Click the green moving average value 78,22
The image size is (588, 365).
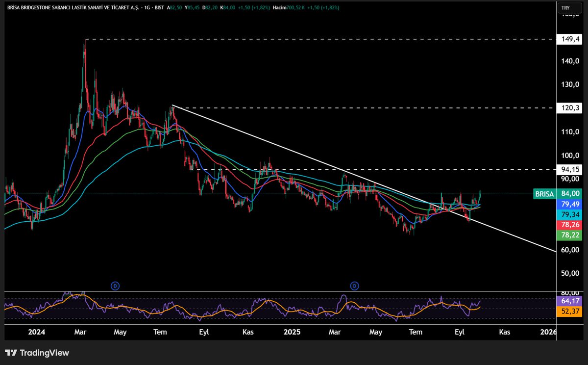pyautogui.click(x=570, y=235)
